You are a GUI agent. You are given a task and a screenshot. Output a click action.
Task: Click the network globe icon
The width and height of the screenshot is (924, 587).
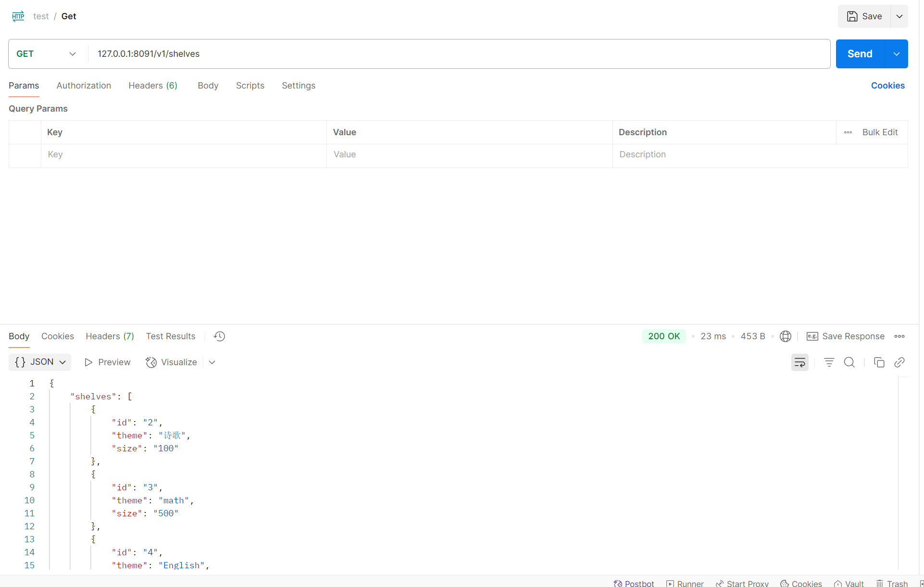[x=785, y=336]
